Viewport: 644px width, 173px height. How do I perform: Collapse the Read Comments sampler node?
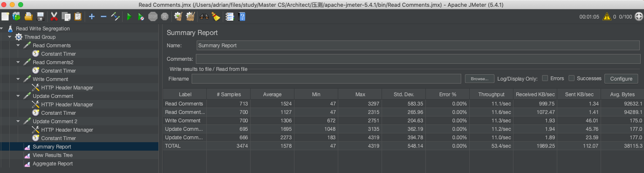click(18, 46)
